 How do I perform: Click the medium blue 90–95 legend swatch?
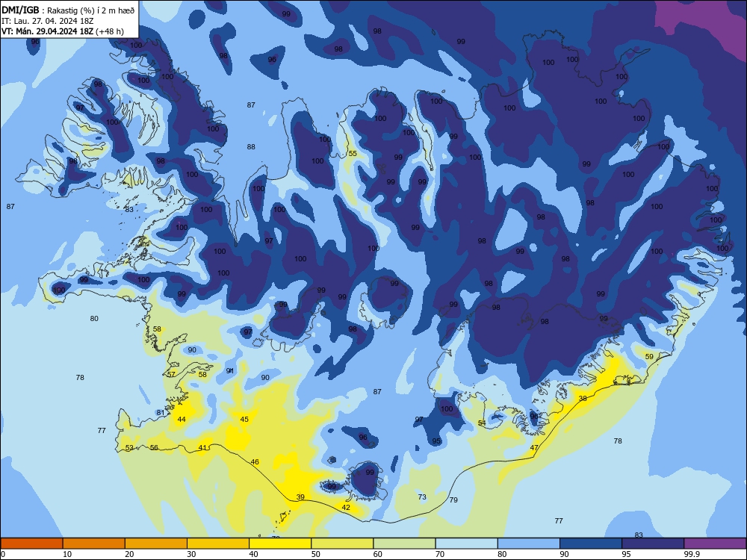[591, 544]
